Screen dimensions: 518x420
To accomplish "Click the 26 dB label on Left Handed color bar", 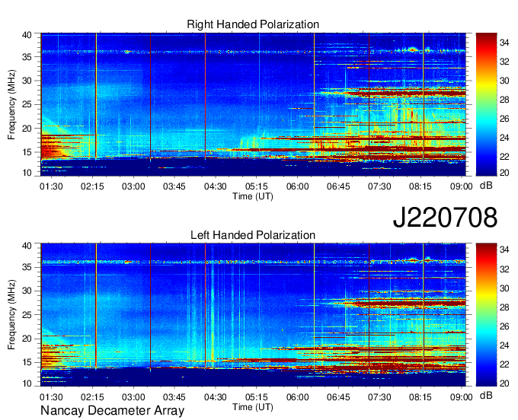I will [504, 326].
